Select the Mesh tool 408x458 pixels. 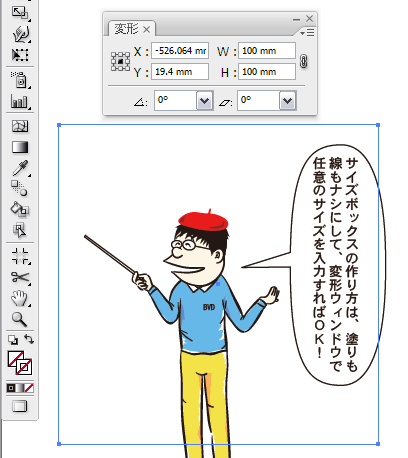[x=20, y=126]
